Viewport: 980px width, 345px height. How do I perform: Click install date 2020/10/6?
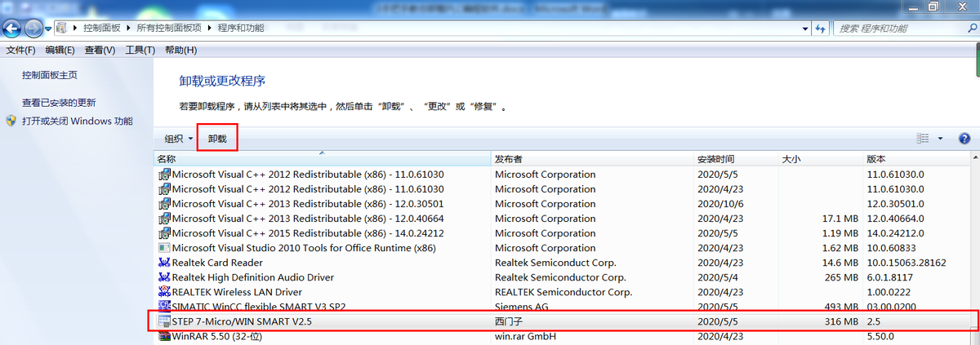tap(721, 204)
